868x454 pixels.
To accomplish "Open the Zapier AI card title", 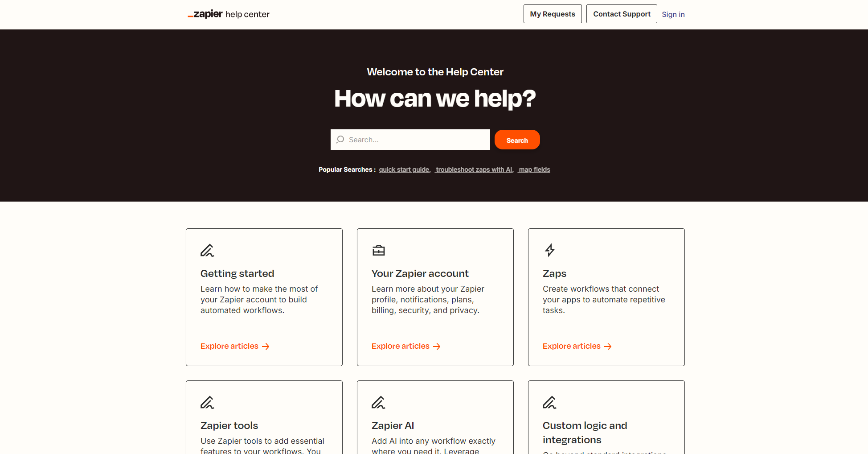I will 393,425.
